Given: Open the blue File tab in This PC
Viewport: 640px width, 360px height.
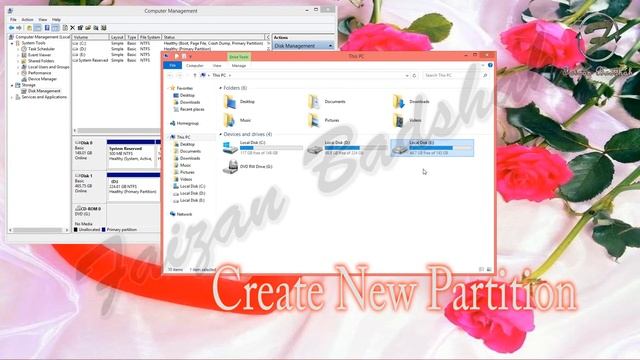Looking at the screenshot, I should [173, 65].
